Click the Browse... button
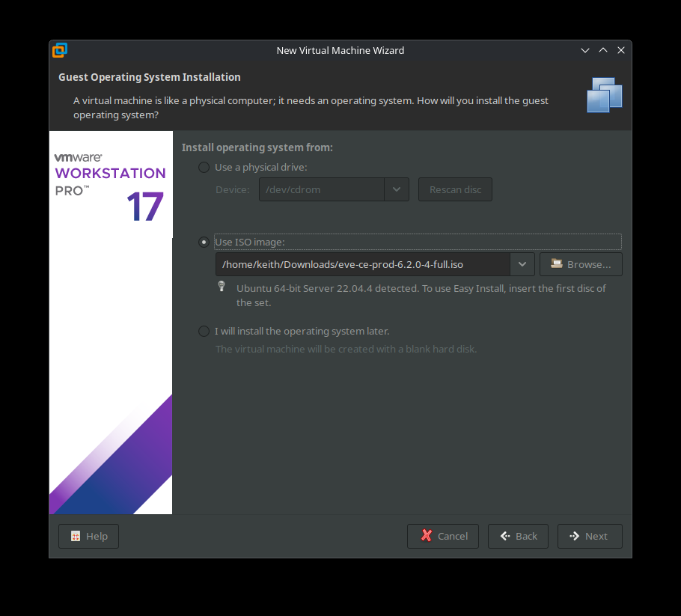Viewport: 681px width, 616px height. click(581, 264)
